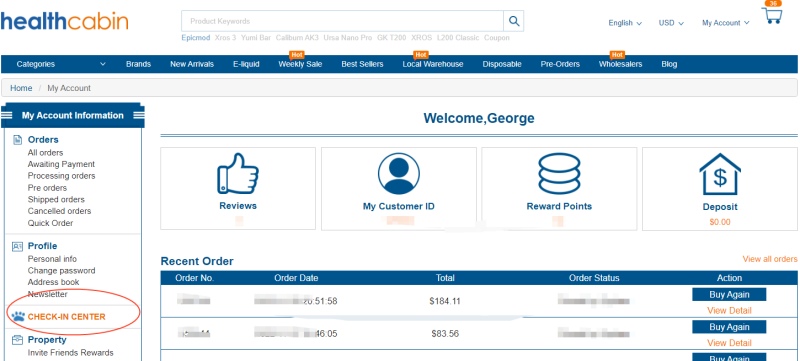
Task: Click the Reviews label
Action: point(238,206)
